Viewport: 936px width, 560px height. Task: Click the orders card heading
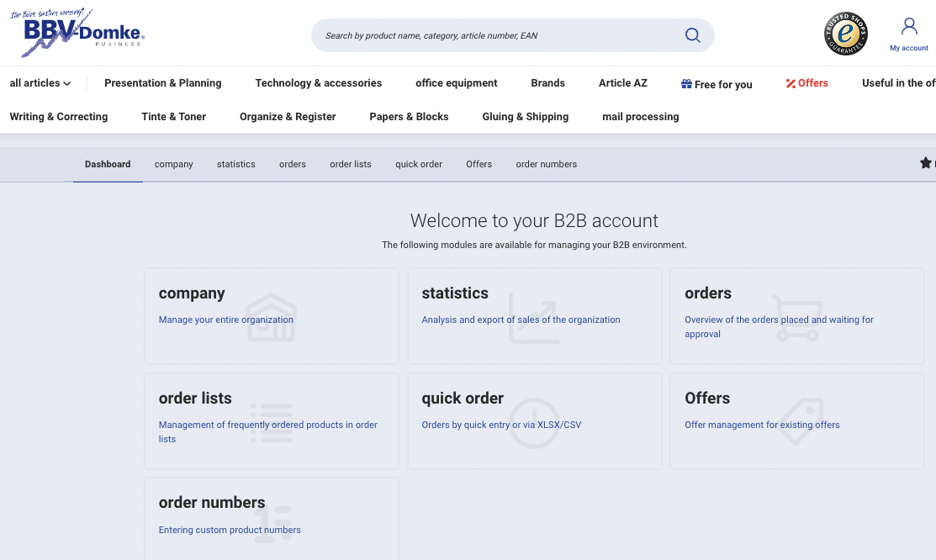708,293
